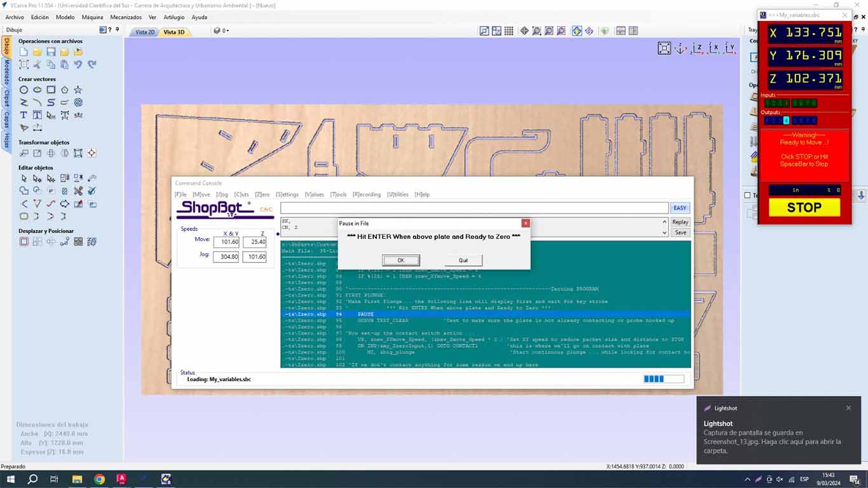Switch to the Vista 2D tab
868x488 pixels.
(x=145, y=32)
